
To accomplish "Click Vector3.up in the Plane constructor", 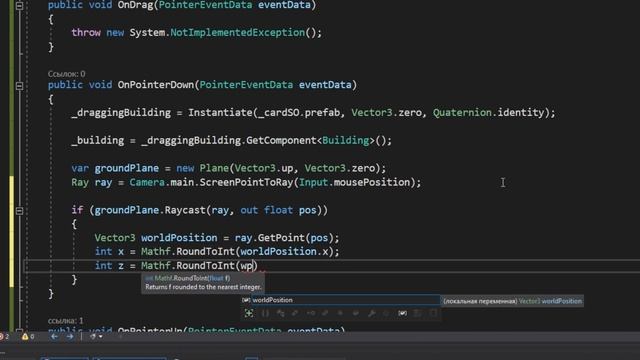I will (264, 168).
